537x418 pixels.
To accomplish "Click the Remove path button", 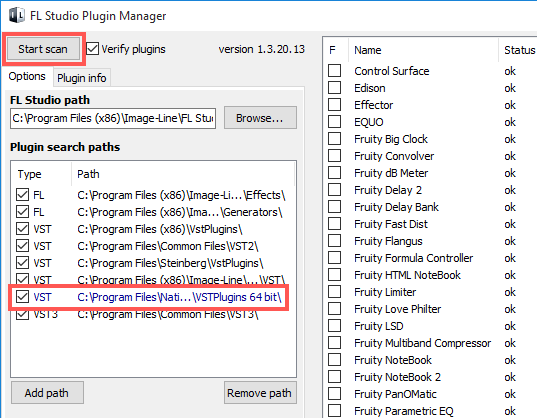I will [260, 393].
